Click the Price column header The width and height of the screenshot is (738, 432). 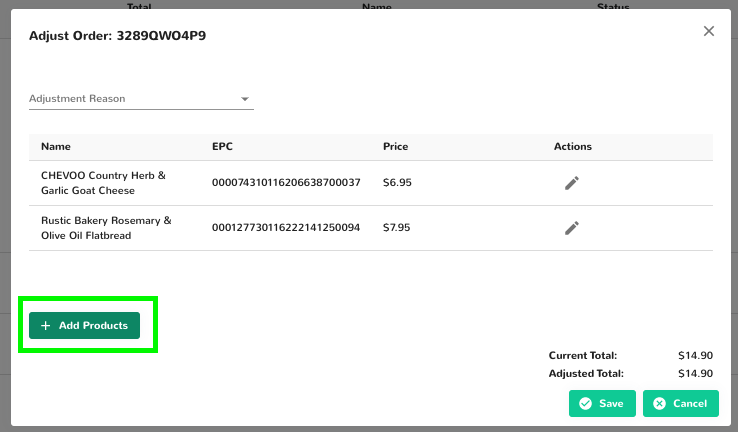coord(395,146)
